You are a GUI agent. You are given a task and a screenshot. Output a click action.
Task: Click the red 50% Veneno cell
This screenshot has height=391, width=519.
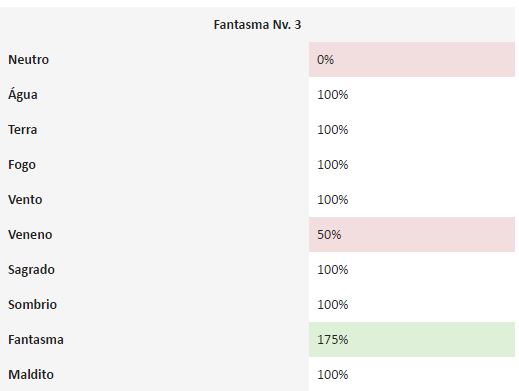412,234
